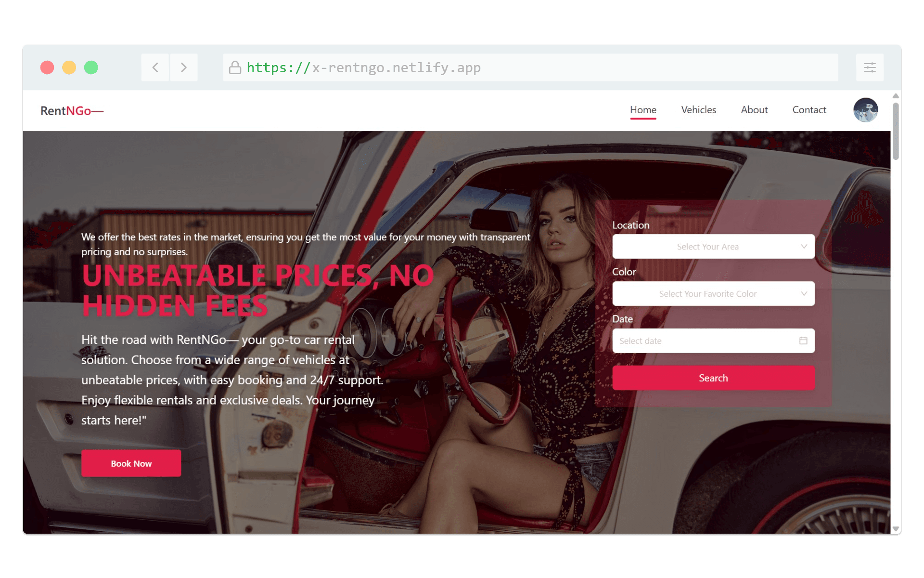The height and width of the screenshot is (578, 924).
Task: Click the forward navigation arrow icon
Action: (x=184, y=66)
